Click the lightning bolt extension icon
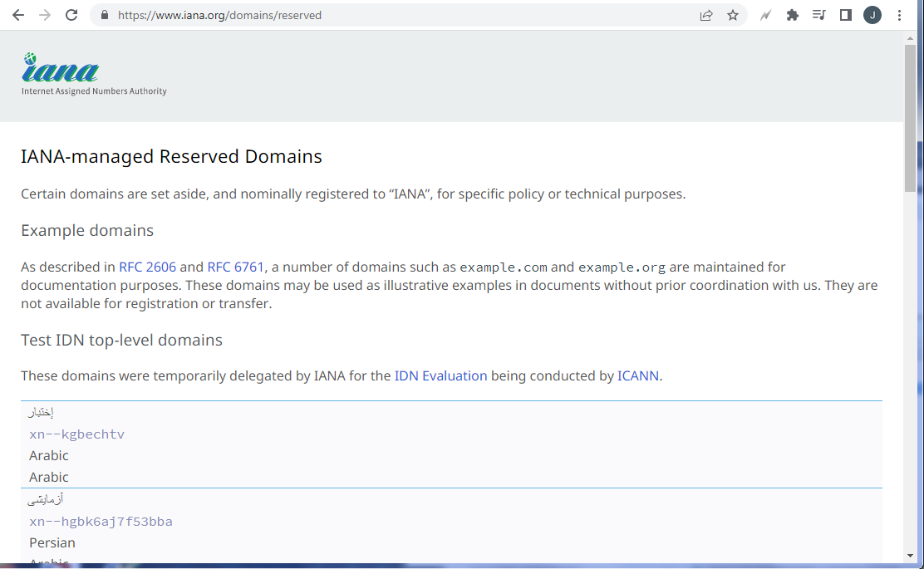The width and height of the screenshot is (924, 569). [x=765, y=15]
